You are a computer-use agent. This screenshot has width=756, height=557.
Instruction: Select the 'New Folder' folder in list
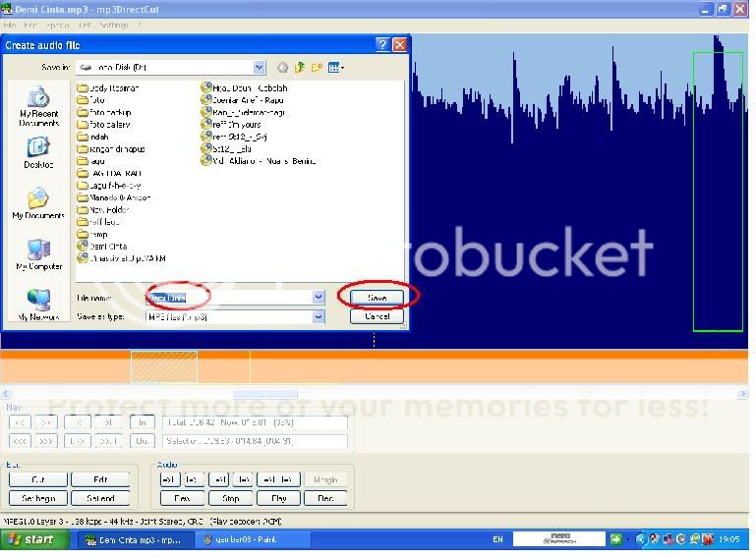(108, 209)
